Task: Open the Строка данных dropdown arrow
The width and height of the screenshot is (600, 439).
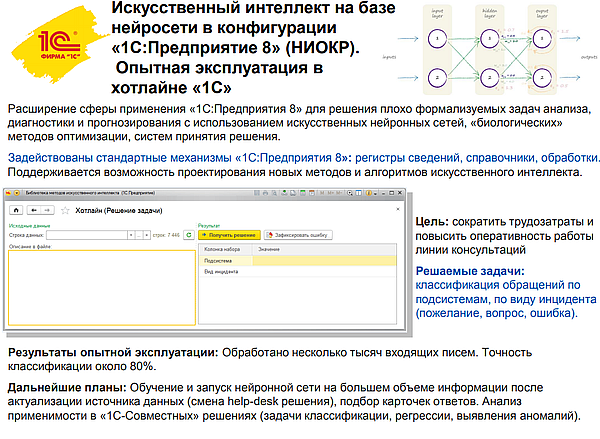Action: (x=131, y=235)
